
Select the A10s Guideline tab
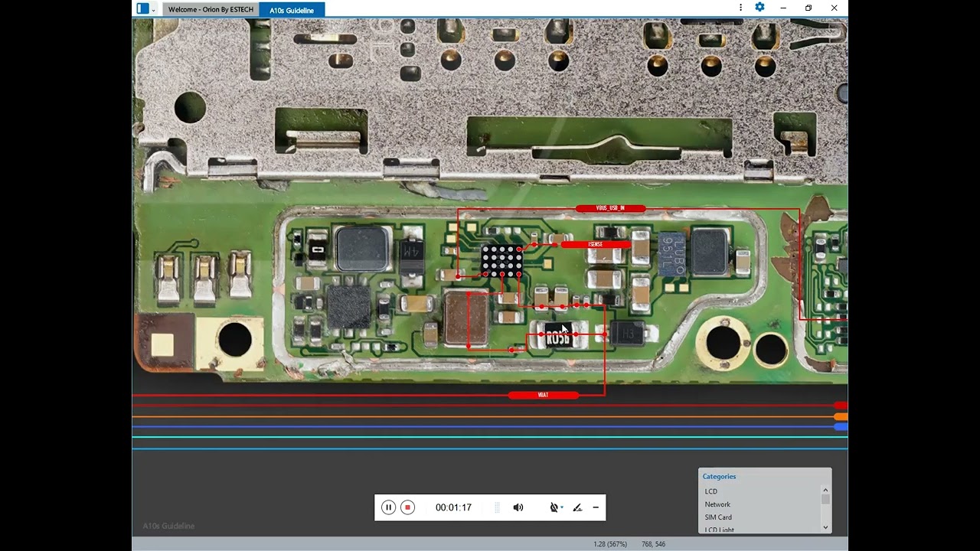292,10
